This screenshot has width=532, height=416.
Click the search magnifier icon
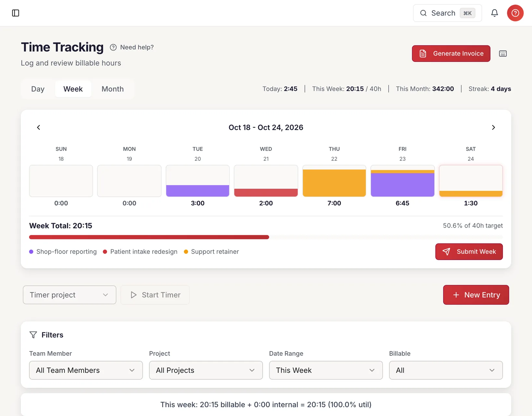(423, 13)
